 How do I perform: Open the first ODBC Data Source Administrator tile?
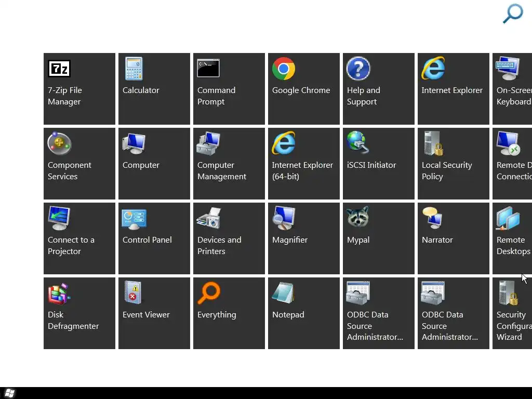point(379,313)
